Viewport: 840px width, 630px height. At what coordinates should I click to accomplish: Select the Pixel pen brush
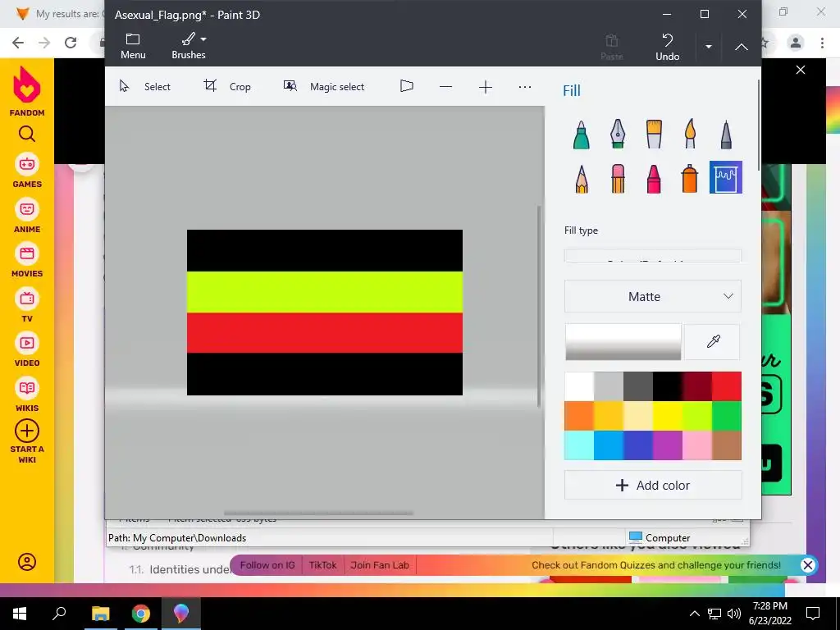726,134
